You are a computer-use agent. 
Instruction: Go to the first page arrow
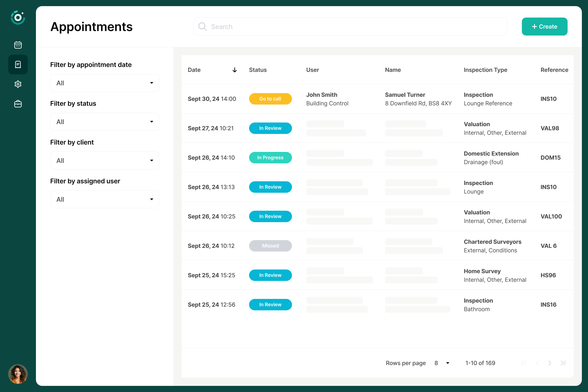[x=524, y=363]
